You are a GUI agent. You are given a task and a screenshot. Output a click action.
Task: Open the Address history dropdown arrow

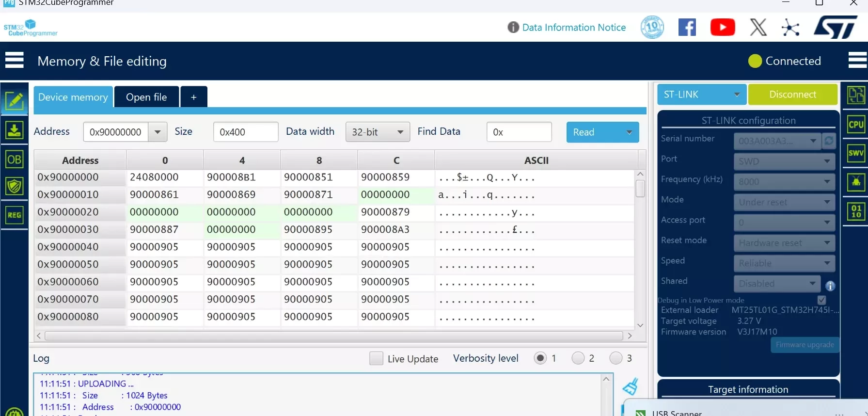(x=158, y=132)
